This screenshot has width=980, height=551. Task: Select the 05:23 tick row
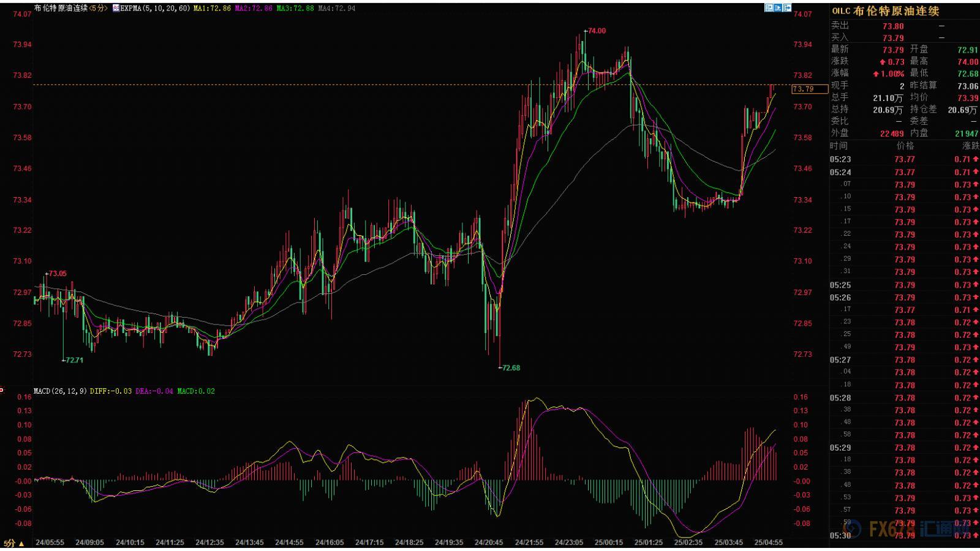(905, 159)
